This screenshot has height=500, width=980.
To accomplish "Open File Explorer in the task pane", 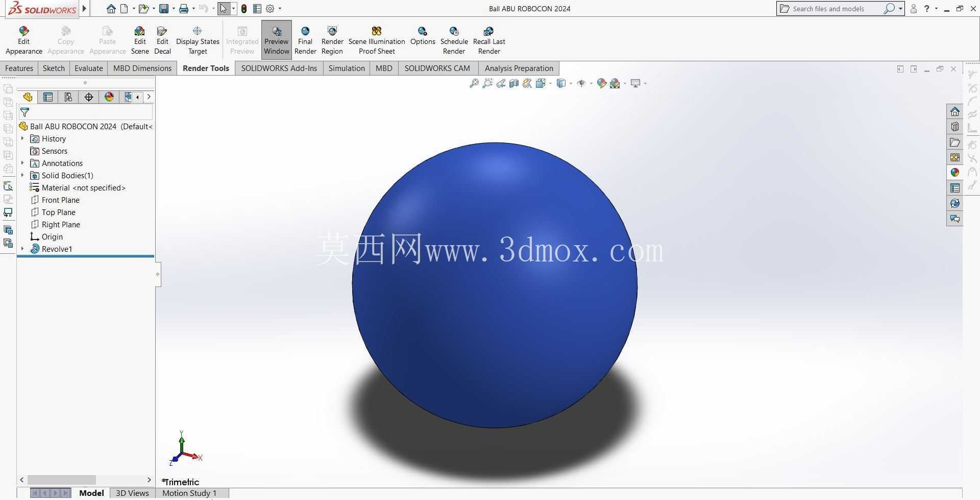I will point(954,142).
